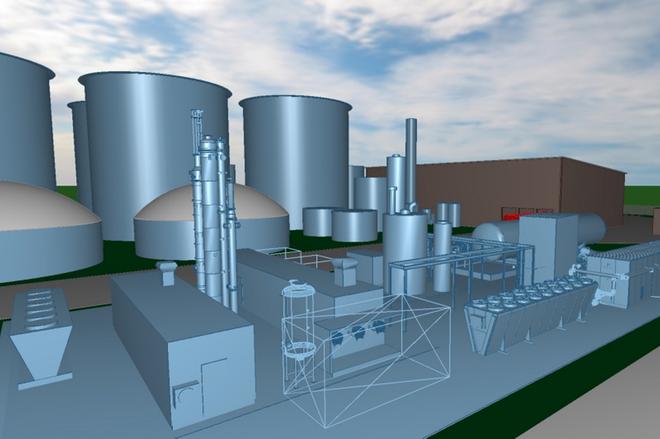Click the horizontal cylindrical tank near warehouse
This screenshot has height=439, width=660.
(x=490, y=234)
